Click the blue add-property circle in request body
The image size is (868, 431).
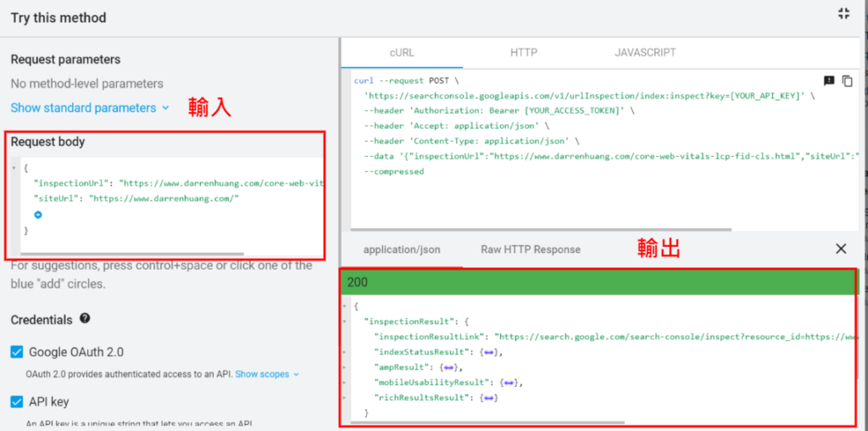(x=38, y=215)
